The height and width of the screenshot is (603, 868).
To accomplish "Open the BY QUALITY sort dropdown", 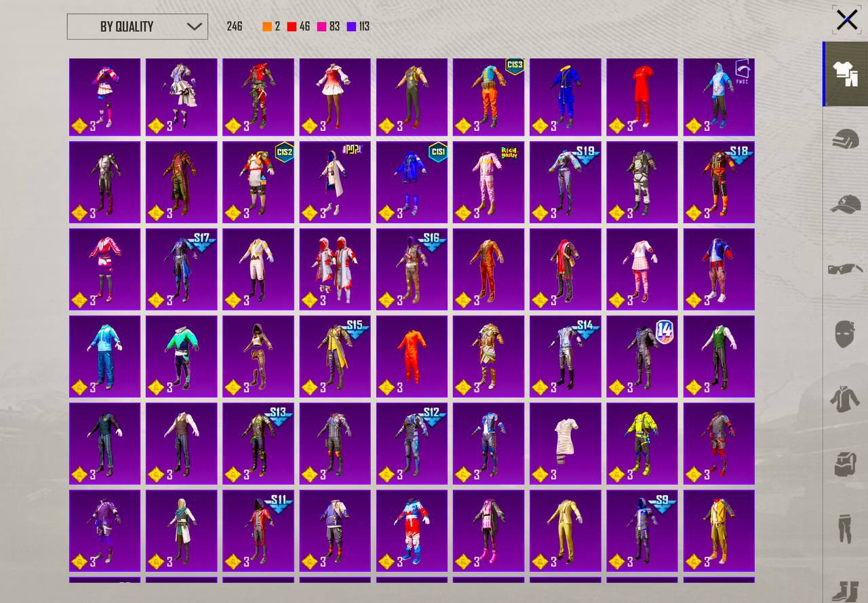I will click(137, 26).
